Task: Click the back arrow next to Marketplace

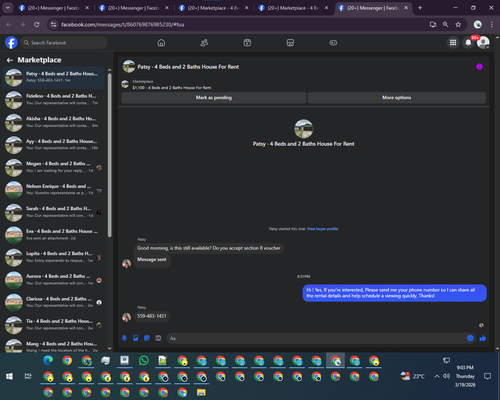Action: (10, 60)
